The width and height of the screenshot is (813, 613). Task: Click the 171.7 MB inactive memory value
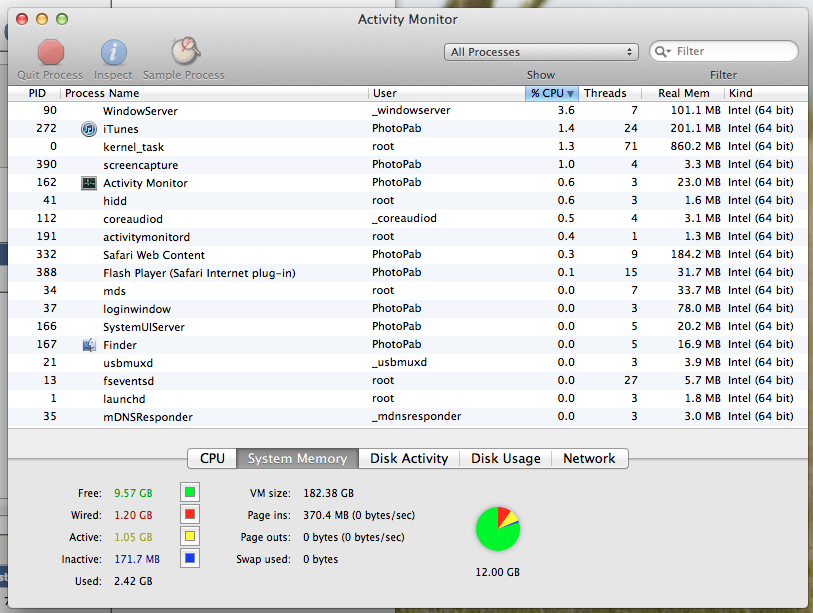pos(137,560)
